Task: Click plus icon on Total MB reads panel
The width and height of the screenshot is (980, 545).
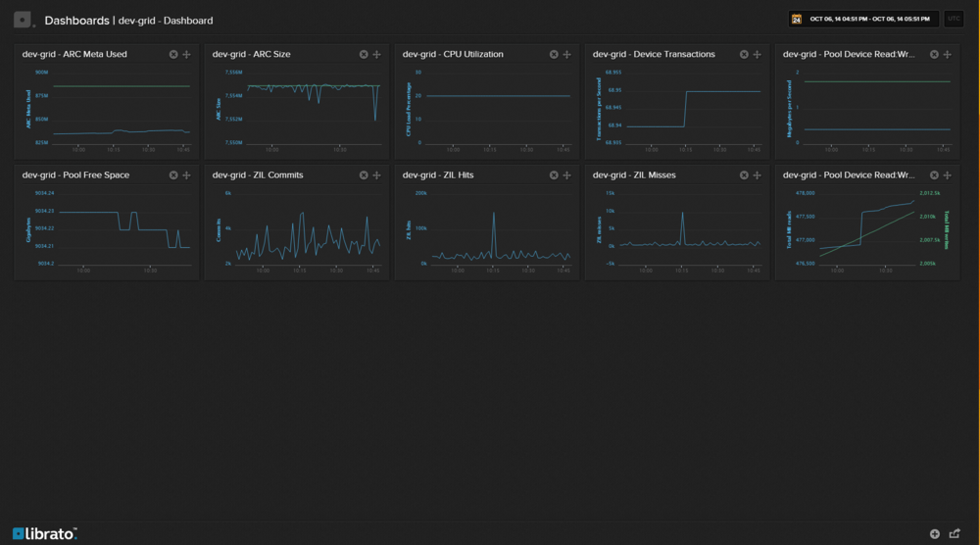Action: coord(947,175)
